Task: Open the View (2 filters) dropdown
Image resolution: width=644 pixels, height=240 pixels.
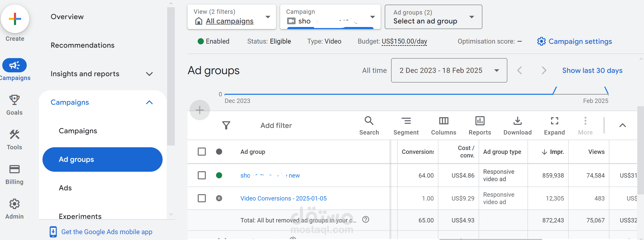Action: click(x=232, y=17)
